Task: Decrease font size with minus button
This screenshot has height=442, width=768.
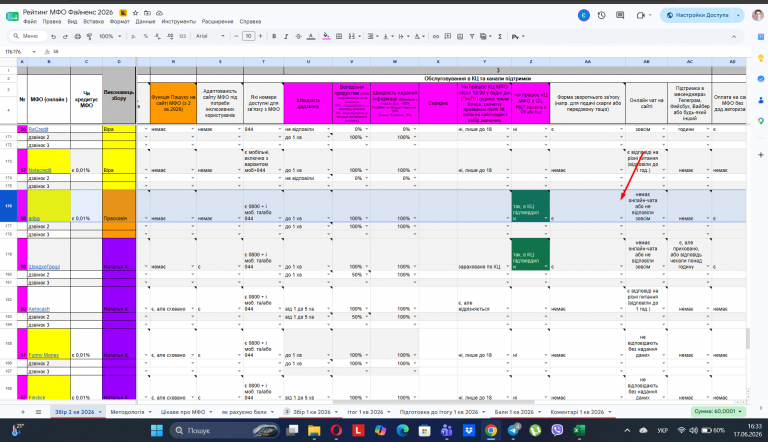Action: coord(236,36)
